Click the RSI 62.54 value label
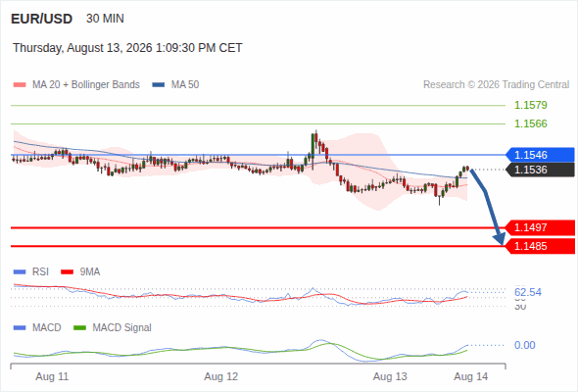The height and width of the screenshot is (392, 578). [528, 292]
